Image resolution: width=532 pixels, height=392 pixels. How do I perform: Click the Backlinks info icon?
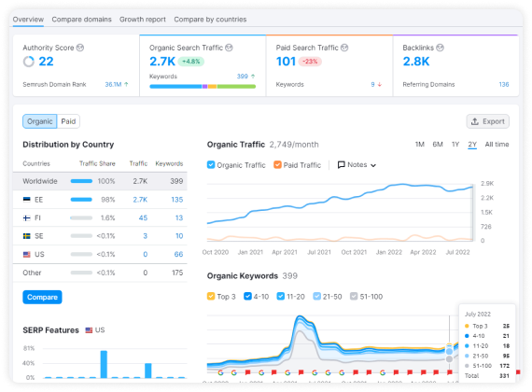click(x=440, y=48)
